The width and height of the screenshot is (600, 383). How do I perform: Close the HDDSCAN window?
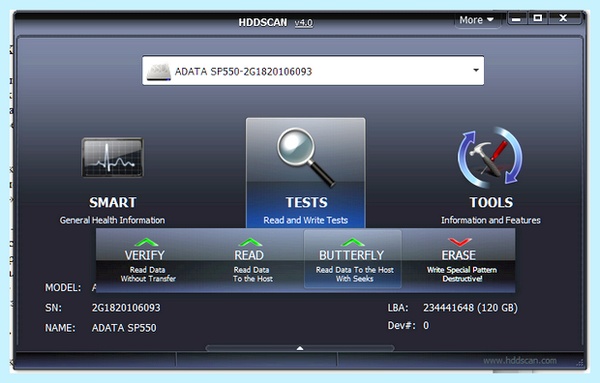[563, 18]
